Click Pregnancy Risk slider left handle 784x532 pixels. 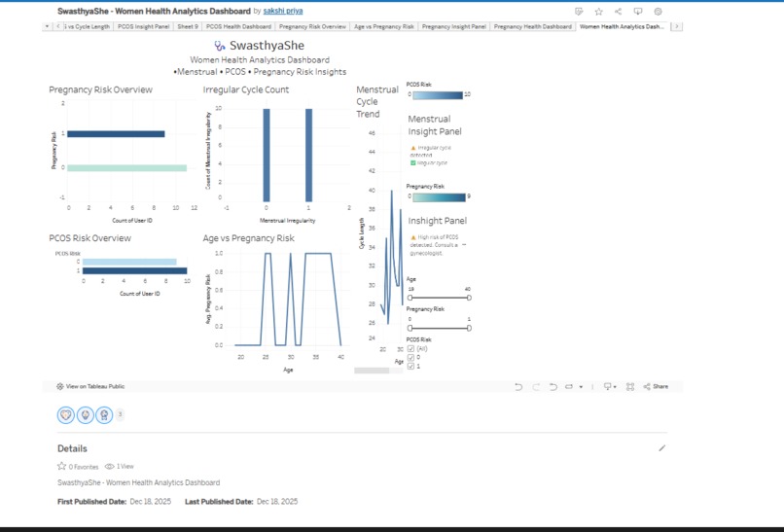point(410,329)
